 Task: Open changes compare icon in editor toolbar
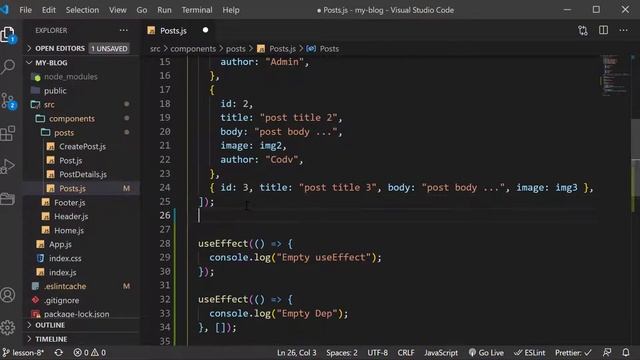[583, 30]
